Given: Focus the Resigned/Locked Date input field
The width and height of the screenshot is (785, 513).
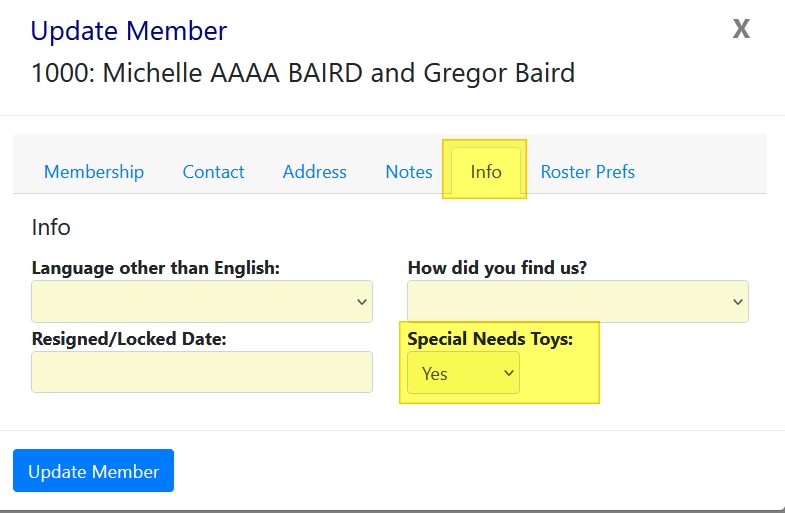Looking at the screenshot, I should pyautogui.click(x=202, y=372).
